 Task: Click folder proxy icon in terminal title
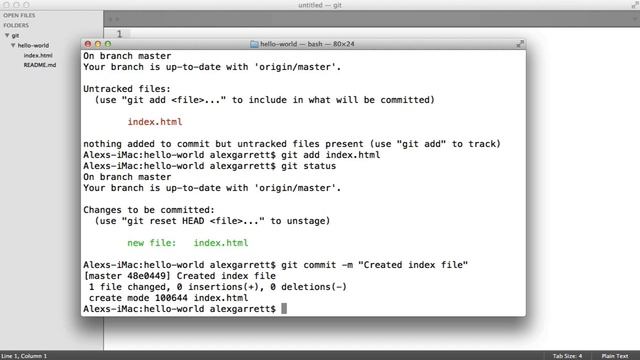click(254, 44)
